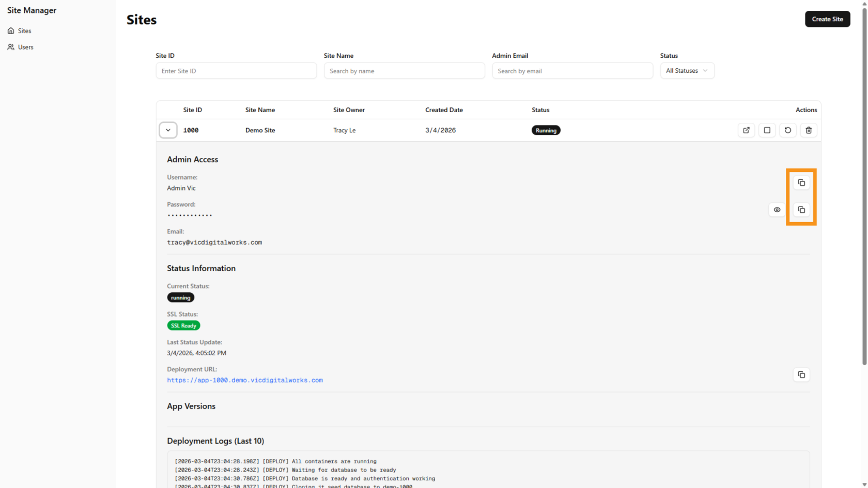Image resolution: width=868 pixels, height=488 pixels.
Task: Click the Sites home icon in sidebar
Action: 11,31
